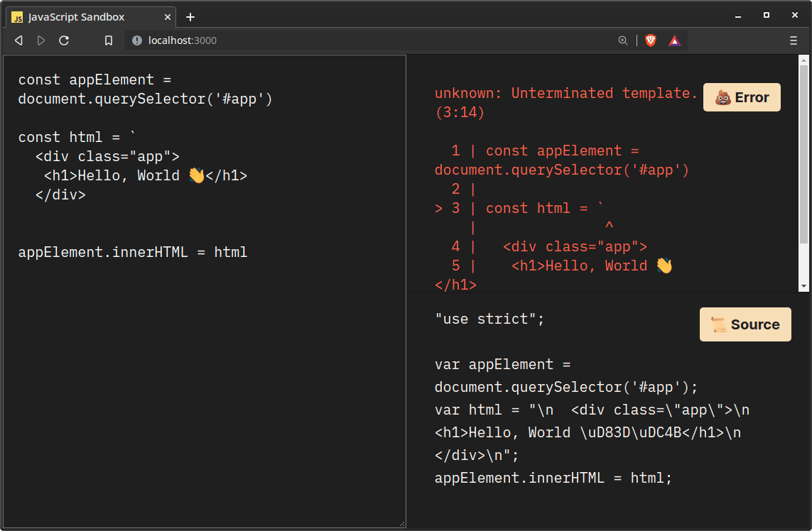Click the poop emoji on the Error badge
This screenshot has width=812, height=531.
click(x=722, y=97)
